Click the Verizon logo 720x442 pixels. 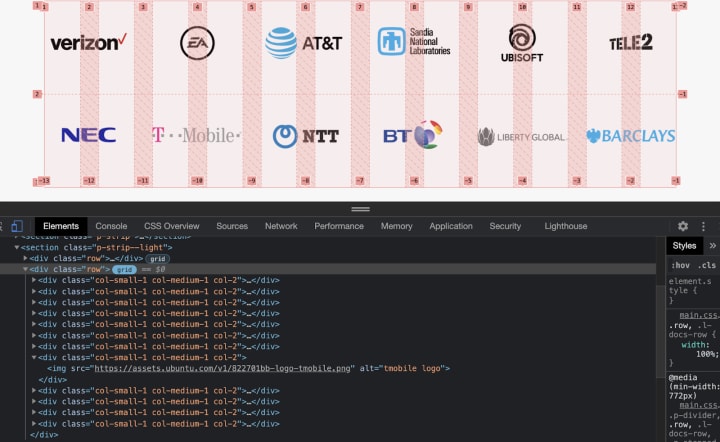(x=89, y=42)
